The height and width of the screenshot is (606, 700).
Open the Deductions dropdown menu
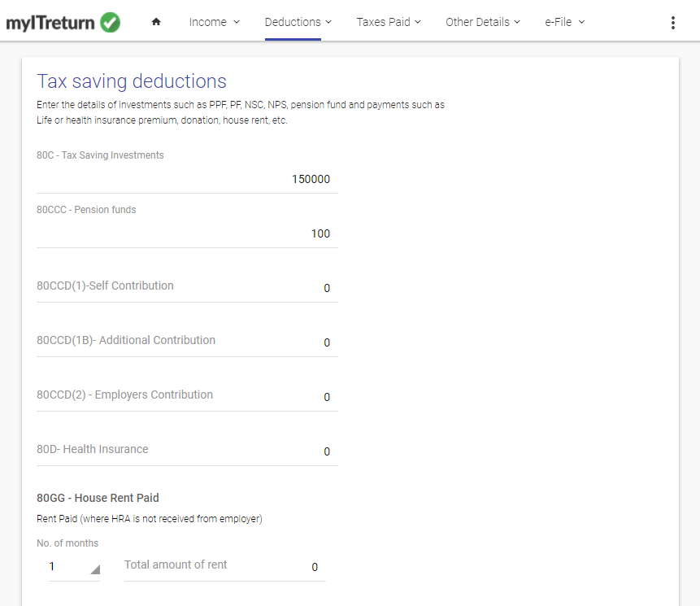click(x=298, y=22)
